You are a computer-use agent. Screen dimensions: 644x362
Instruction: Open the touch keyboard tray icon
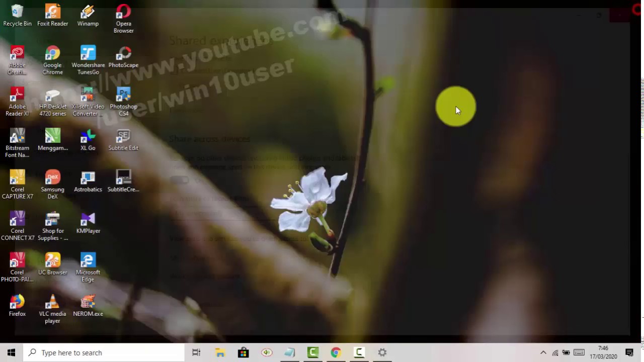[579, 352]
